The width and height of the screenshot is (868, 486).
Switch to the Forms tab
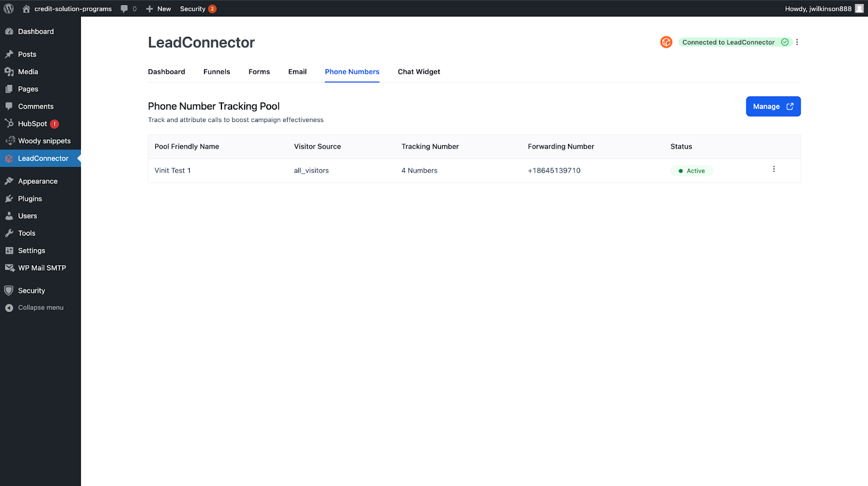point(259,72)
